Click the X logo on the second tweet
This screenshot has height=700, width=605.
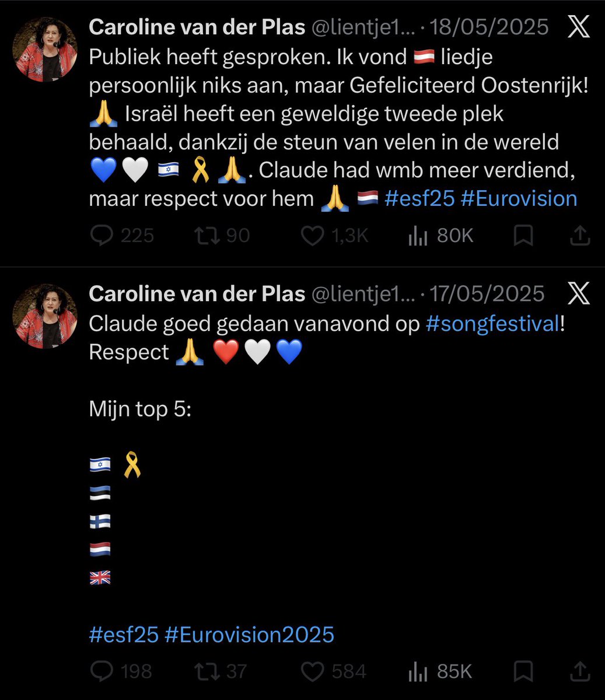tap(578, 295)
